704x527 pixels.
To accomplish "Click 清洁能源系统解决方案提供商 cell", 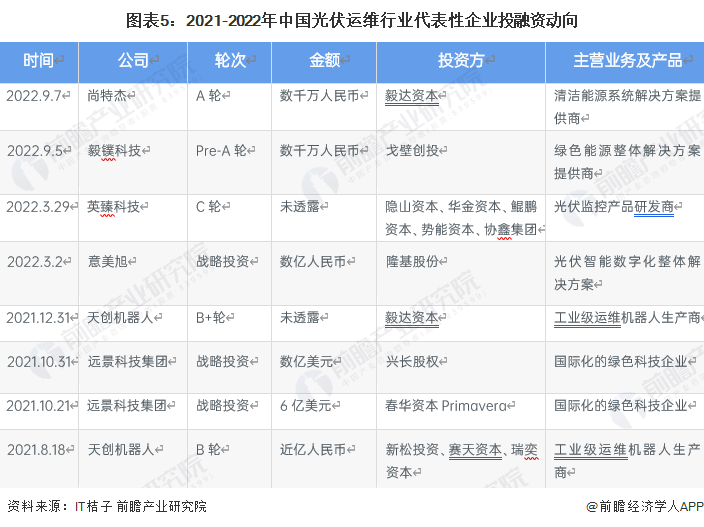I will click(x=627, y=107).
